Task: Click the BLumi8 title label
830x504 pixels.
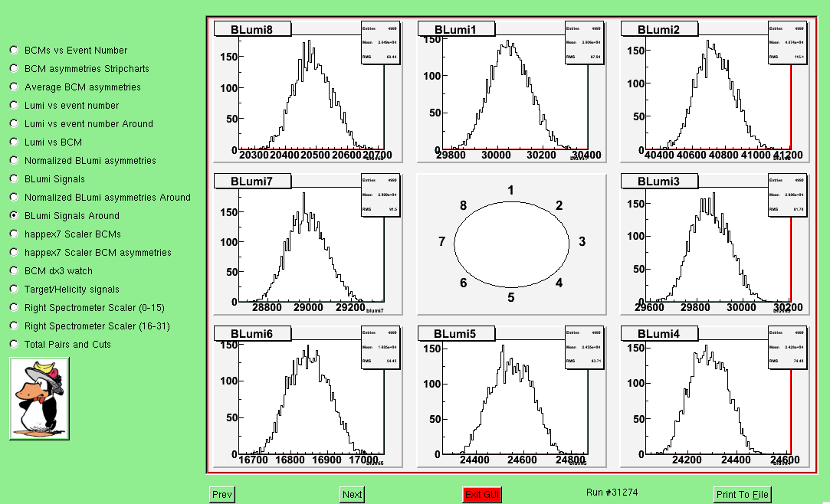Action: tap(252, 29)
